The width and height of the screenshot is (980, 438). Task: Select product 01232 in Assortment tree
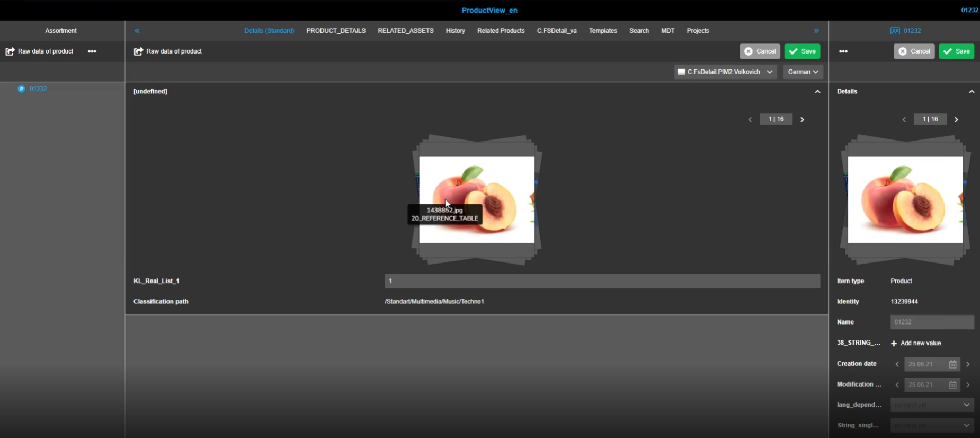[x=38, y=89]
